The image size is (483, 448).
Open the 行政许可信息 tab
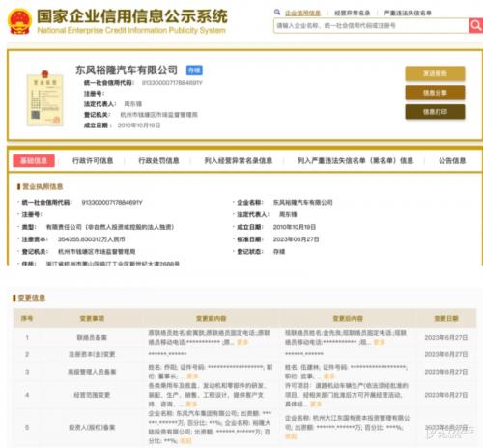pos(93,160)
